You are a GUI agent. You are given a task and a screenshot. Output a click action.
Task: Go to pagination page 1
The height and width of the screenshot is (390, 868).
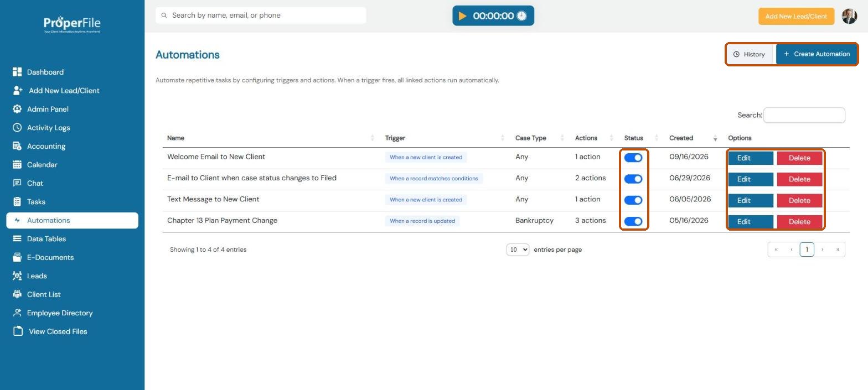(807, 249)
